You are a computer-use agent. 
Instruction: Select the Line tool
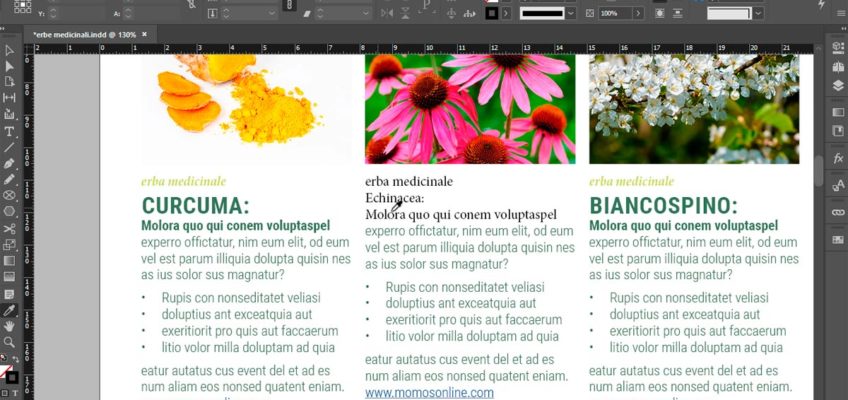point(9,147)
